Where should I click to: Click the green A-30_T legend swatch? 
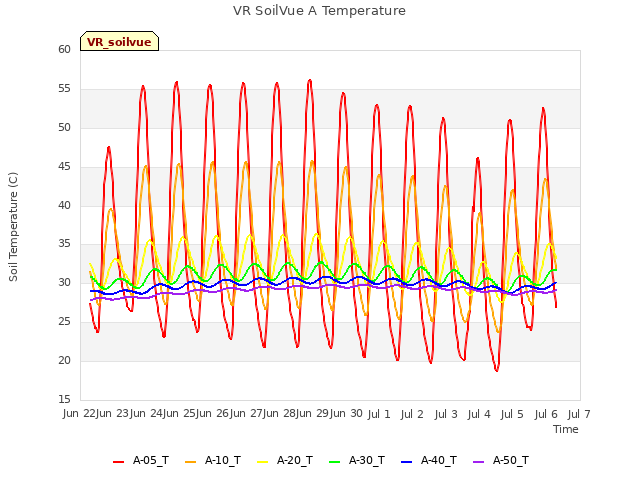click(334, 462)
